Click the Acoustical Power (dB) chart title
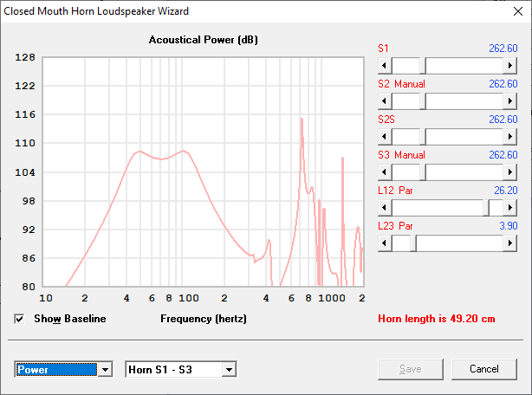Viewport: 532px width, 395px height. click(204, 40)
